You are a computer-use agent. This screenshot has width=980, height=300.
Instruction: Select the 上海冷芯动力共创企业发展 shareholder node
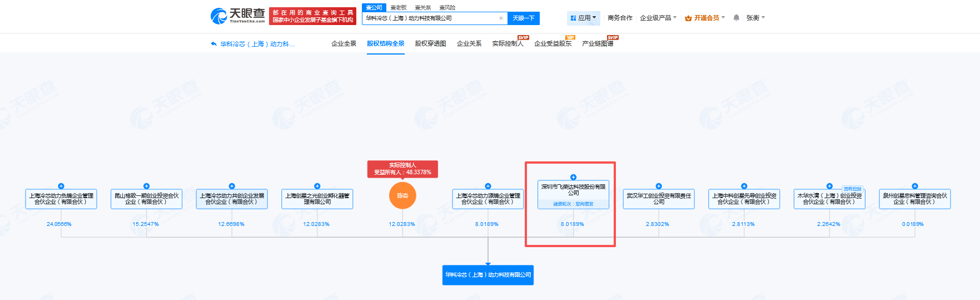(232, 199)
